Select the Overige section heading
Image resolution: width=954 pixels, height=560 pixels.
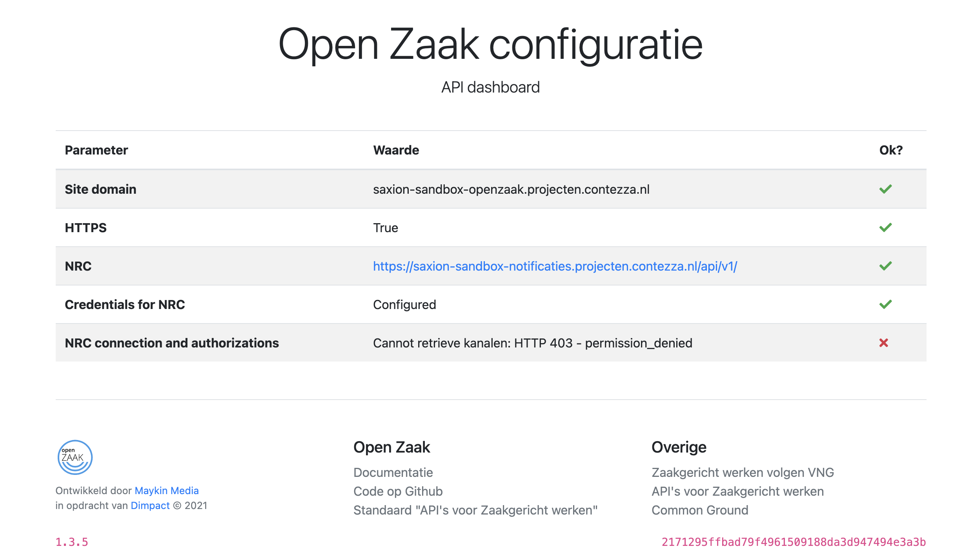point(679,447)
